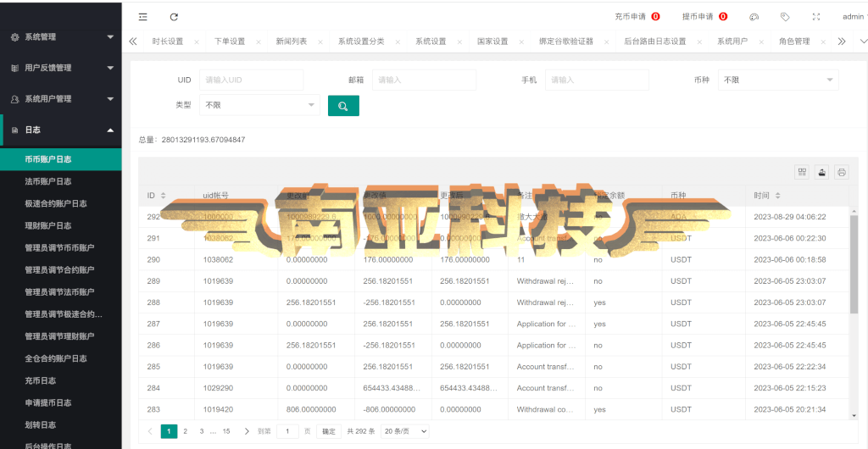Open the theme palette icon

754,17
